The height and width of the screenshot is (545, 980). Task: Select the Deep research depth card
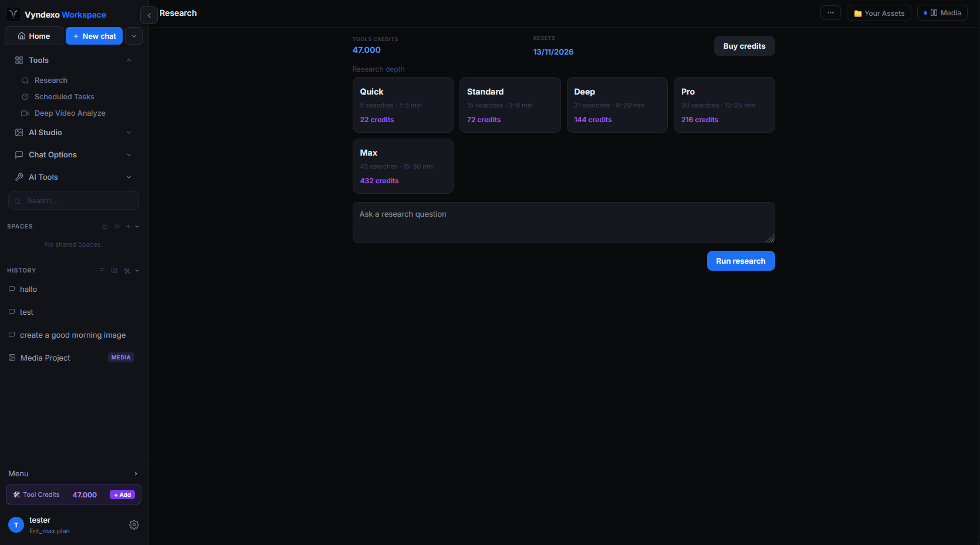617,105
